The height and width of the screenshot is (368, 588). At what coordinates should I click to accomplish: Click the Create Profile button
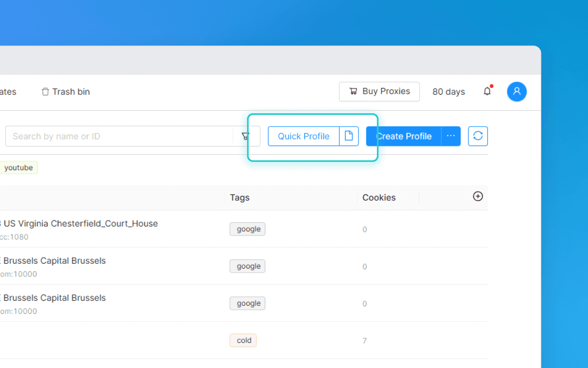pyautogui.click(x=404, y=136)
